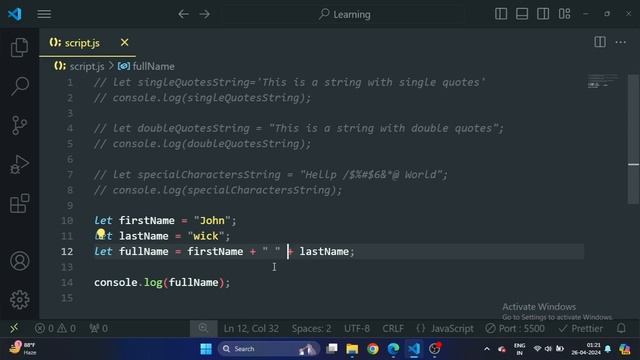Open Google Chrome from the taskbar

click(373, 349)
